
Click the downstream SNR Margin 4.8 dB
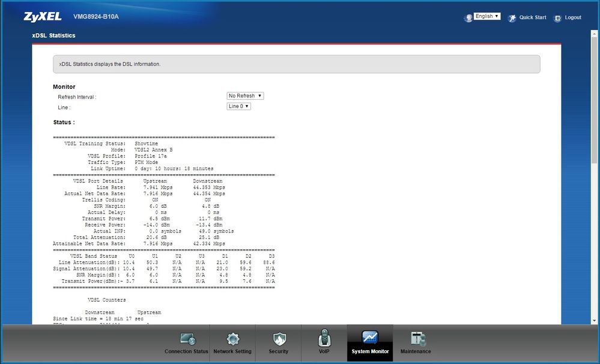[x=210, y=206]
